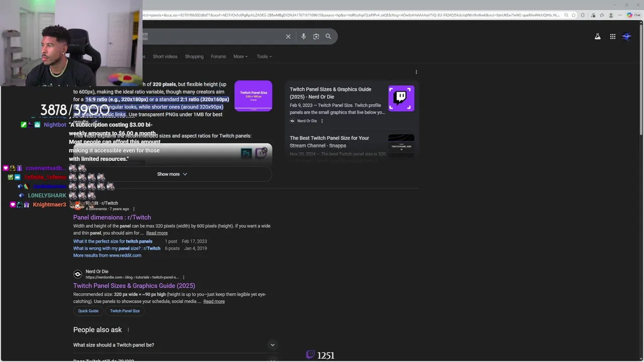Click the People also ask heading
The height and width of the screenshot is (362, 644).
(98, 330)
